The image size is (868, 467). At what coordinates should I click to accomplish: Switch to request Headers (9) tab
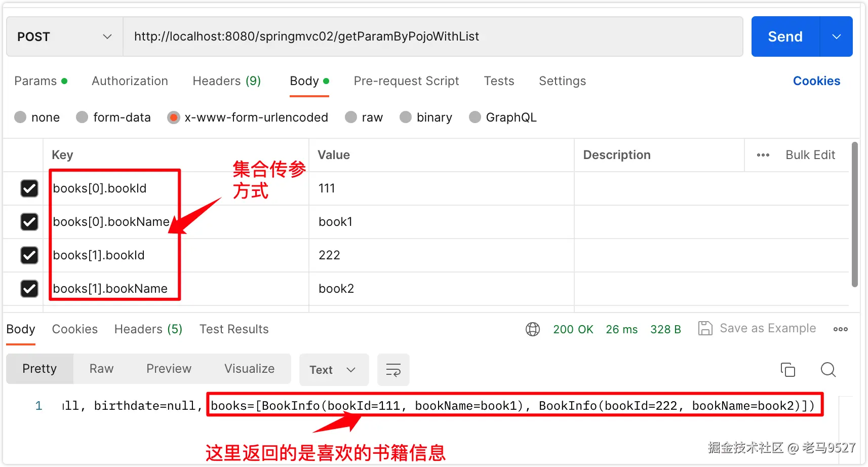coord(227,81)
